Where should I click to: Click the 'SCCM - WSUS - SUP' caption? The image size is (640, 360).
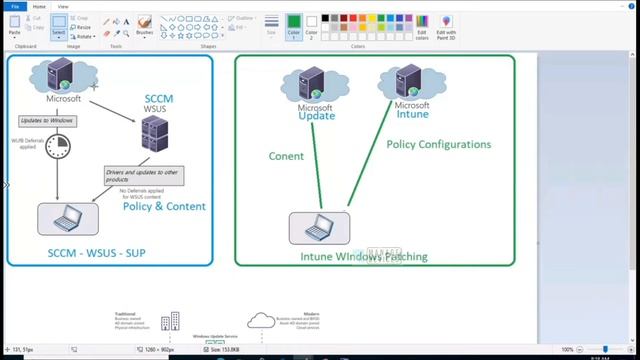tap(96, 253)
